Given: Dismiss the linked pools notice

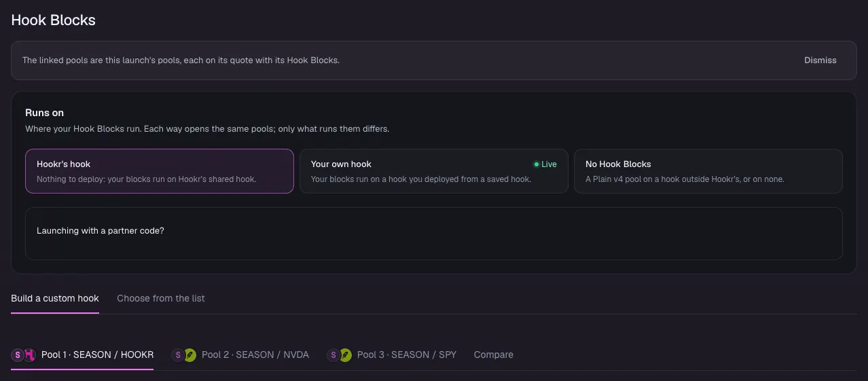Looking at the screenshot, I should coord(820,60).
